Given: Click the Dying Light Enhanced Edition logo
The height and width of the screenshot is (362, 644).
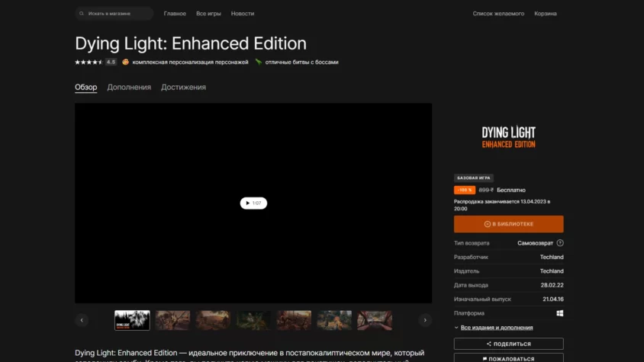Looking at the screenshot, I should point(508,137).
